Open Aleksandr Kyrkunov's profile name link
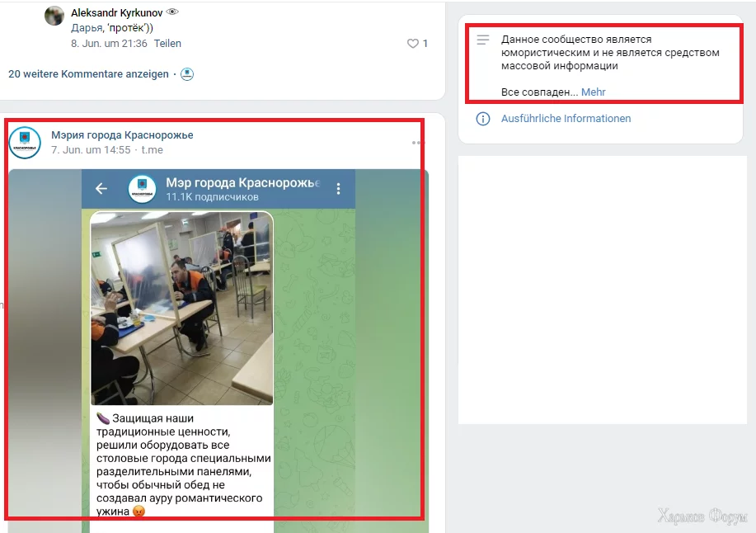This screenshot has width=756, height=533. 117,13
